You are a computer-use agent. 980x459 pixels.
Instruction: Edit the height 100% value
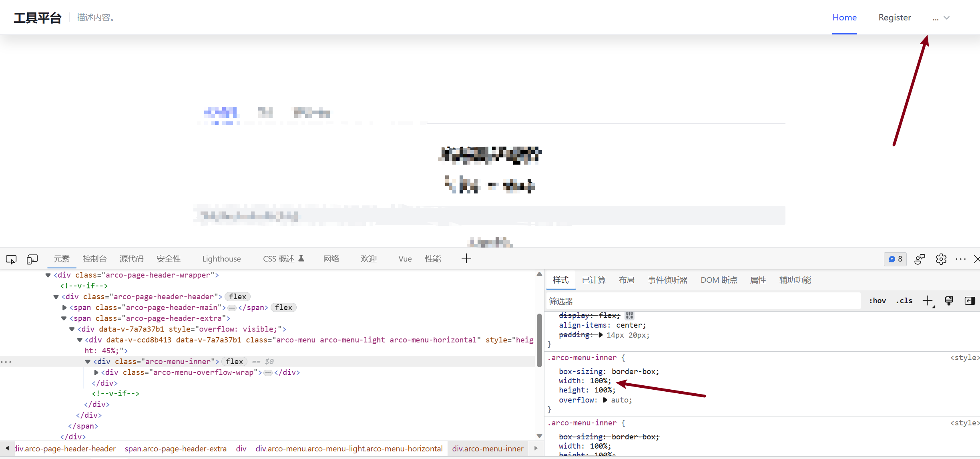pyautogui.click(x=603, y=390)
